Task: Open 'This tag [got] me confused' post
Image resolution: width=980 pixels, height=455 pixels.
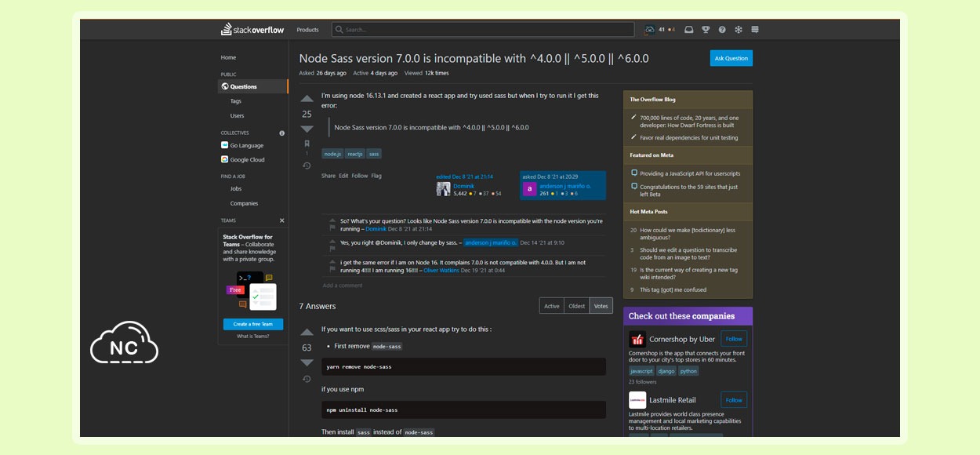Action: coord(673,289)
